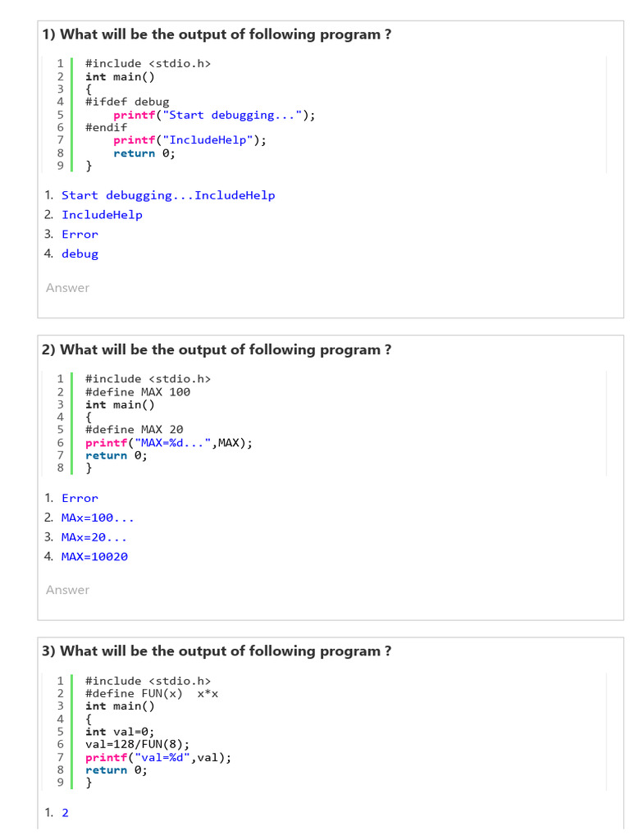Click the question 2 heading text
630x840 pixels.
(x=217, y=349)
